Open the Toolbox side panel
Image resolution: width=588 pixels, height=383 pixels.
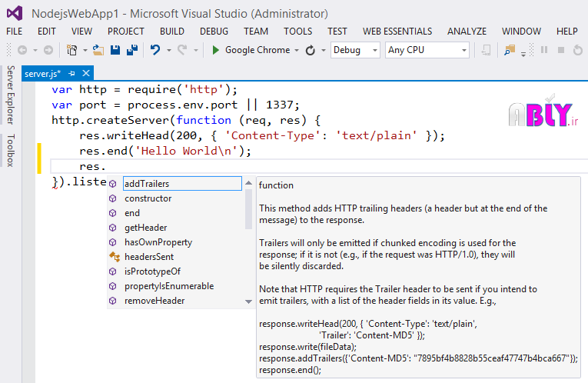[x=11, y=151]
